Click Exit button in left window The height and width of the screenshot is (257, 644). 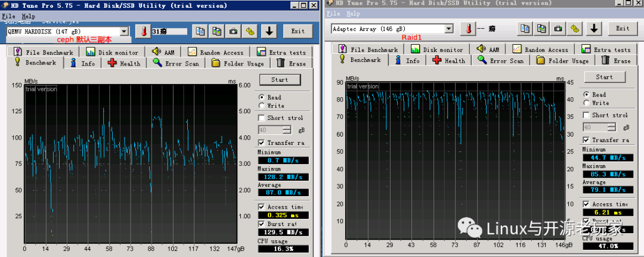298,31
